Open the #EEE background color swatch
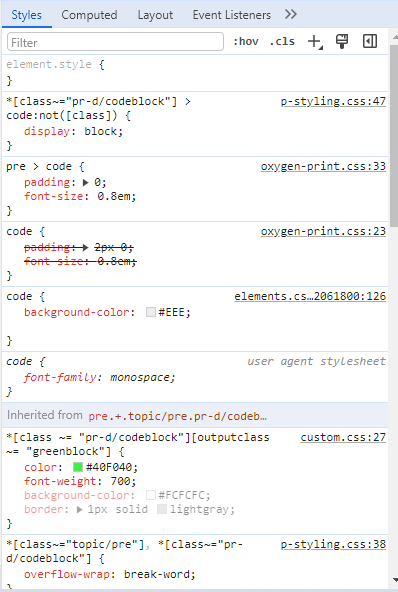Screen dimensions: 398x592 click(151, 312)
